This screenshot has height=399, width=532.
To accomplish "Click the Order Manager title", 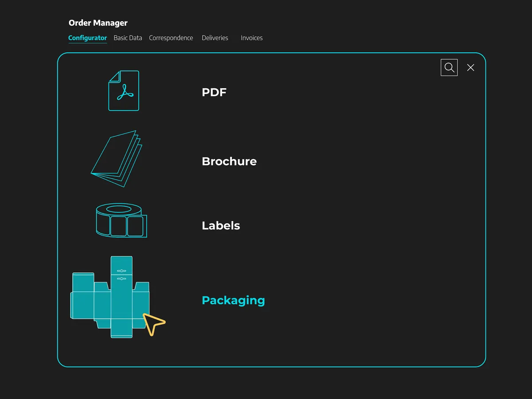I will (98, 23).
